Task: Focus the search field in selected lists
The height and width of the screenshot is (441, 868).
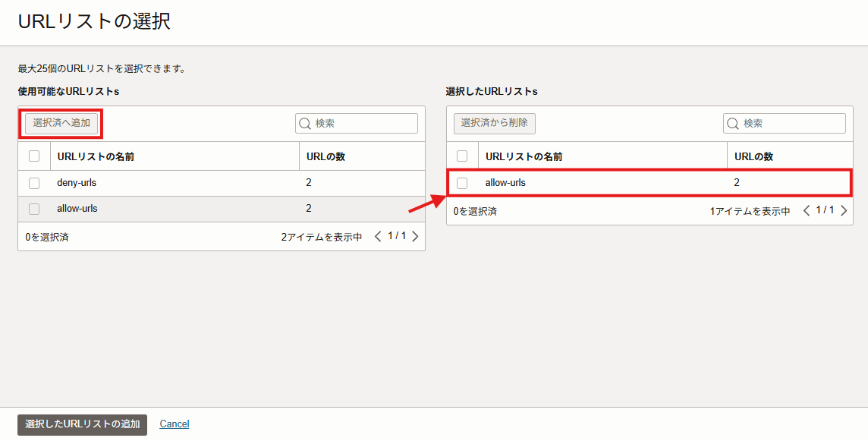Action: point(791,124)
